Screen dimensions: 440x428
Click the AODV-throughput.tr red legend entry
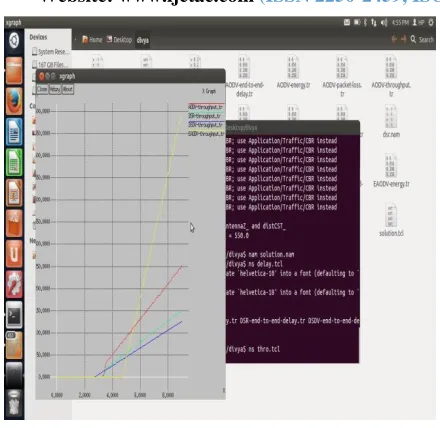[x=206, y=107]
